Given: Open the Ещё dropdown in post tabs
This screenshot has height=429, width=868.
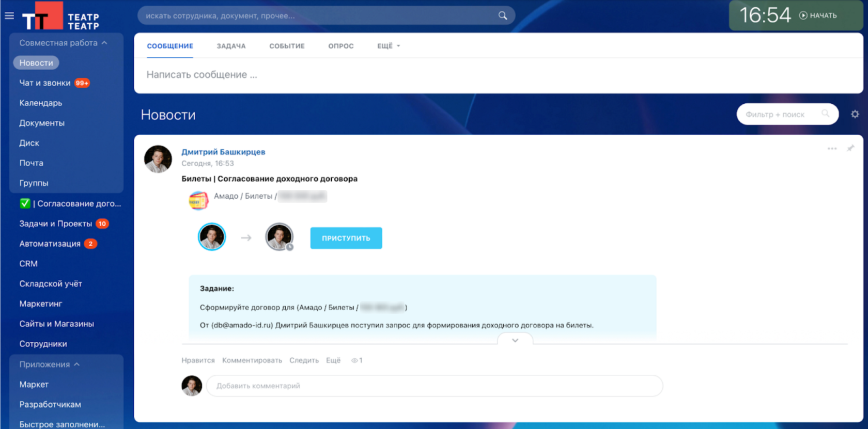Looking at the screenshot, I should point(389,46).
